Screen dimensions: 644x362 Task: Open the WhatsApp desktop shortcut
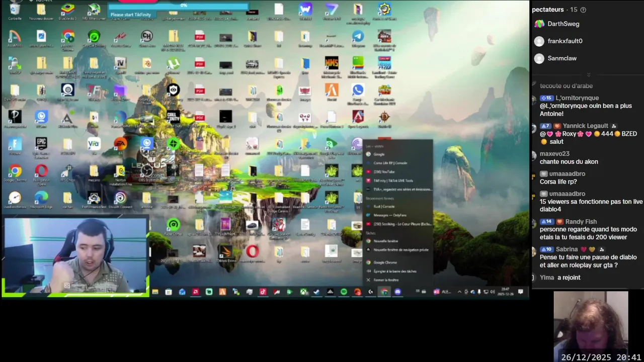click(358, 93)
